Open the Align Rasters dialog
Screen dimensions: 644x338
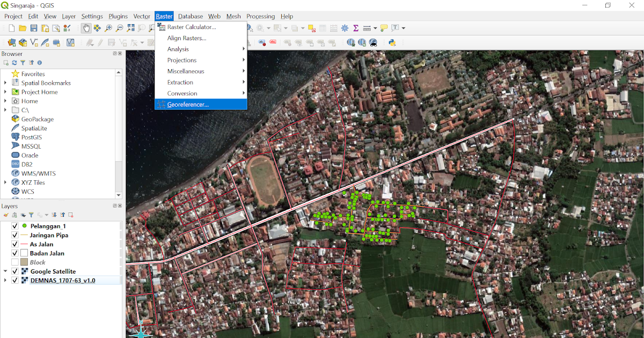186,38
